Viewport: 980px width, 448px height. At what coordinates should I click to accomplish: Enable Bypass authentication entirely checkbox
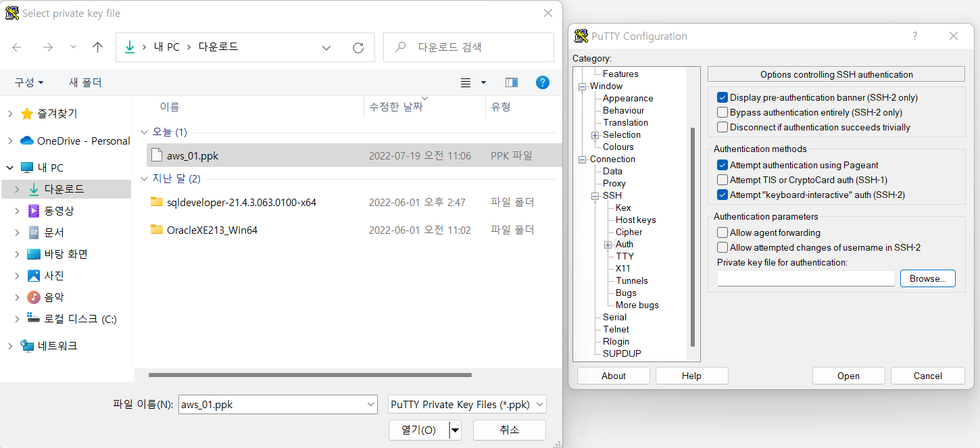click(722, 112)
